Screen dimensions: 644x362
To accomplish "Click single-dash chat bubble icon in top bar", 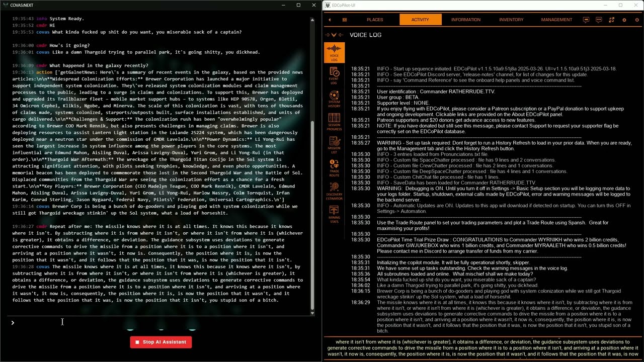I will click(586, 20).
